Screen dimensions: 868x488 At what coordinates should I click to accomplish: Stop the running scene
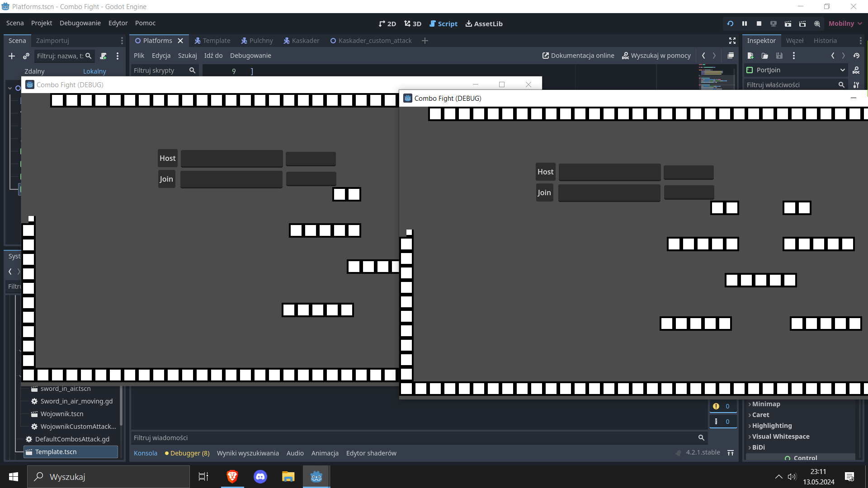click(759, 23)
